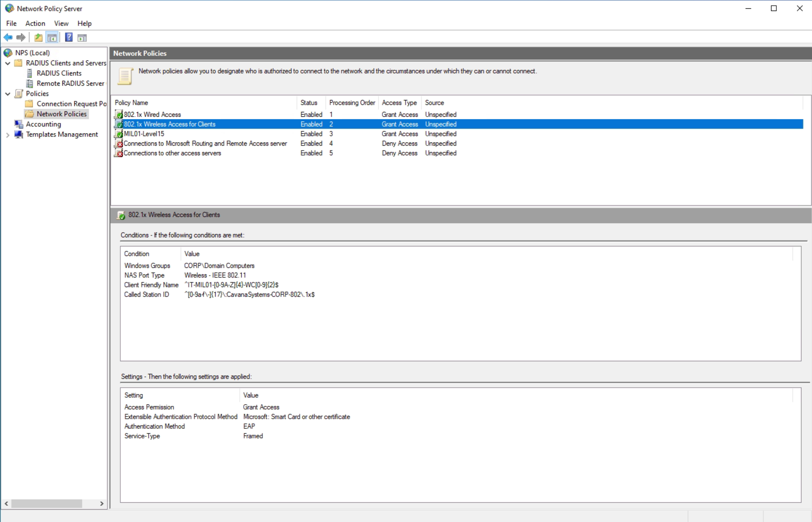812x522 pixels.
Task: Sort by Access Type column header
Action: point(400,103)
